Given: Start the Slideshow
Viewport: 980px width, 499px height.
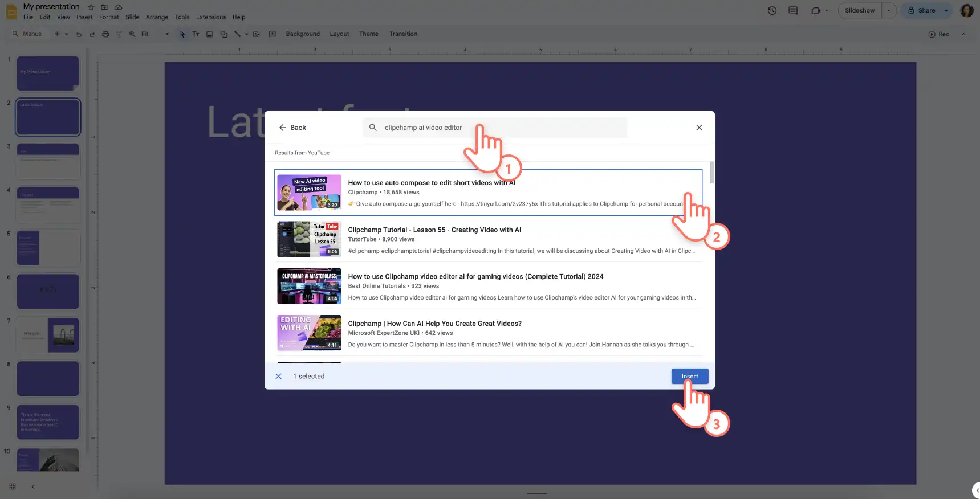Looking at the screenshot, I should (860, 10).
